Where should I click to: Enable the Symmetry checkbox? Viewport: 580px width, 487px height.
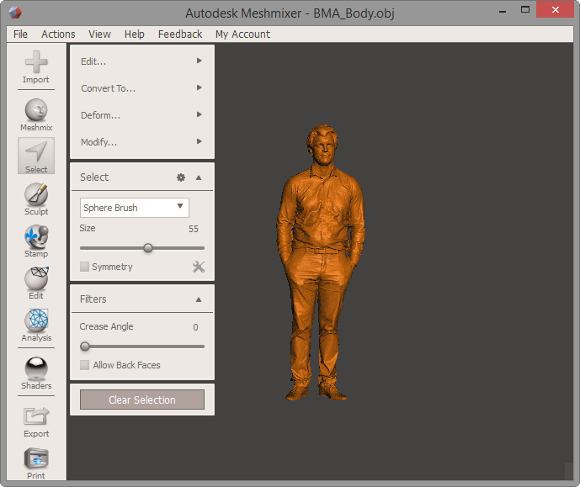tap(84, 267)
